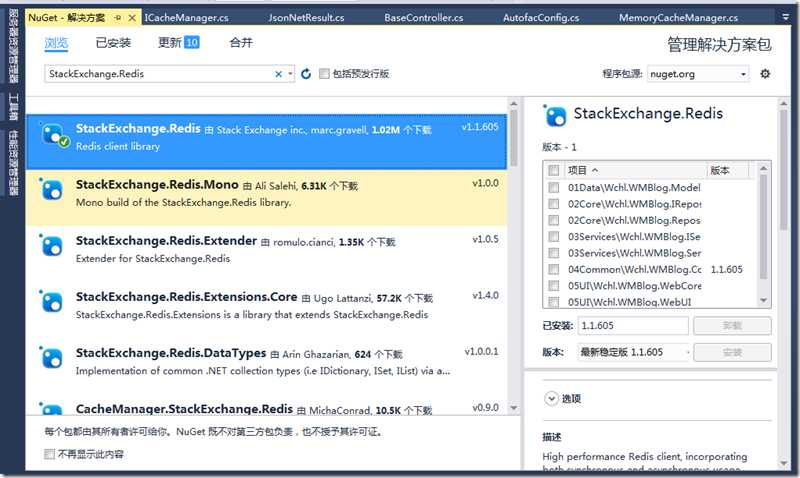Viewport: 800px width, 478px height.
Task: Click the updates count badge 10
Action: 192,42
